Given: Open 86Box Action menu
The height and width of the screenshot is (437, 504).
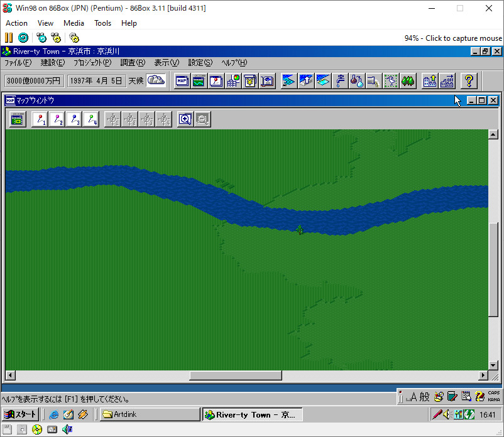Looking at the screenshot, I should tap(16, 23).
